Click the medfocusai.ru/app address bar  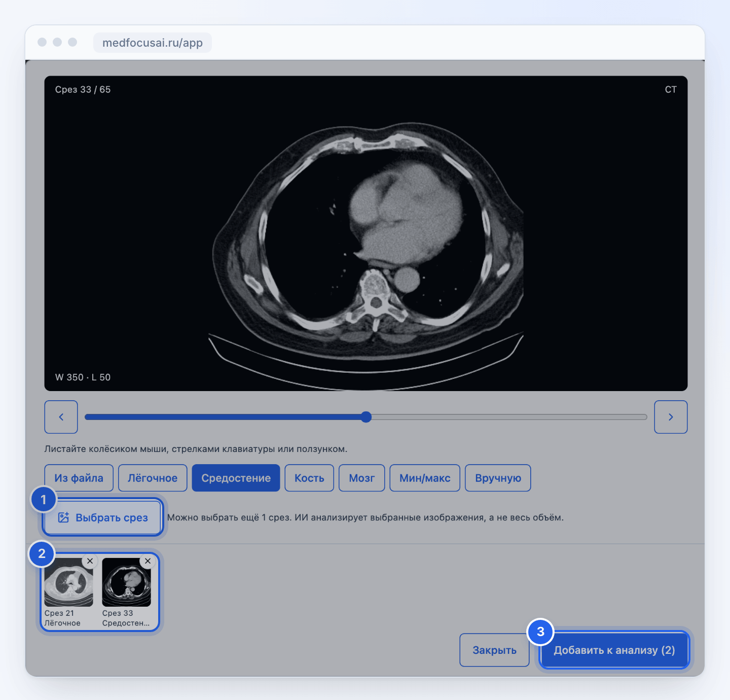click(x=153, y=43)
